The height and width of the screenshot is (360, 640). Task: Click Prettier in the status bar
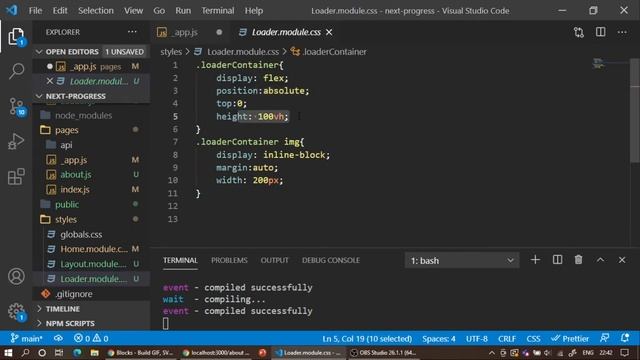pos(570,338)
